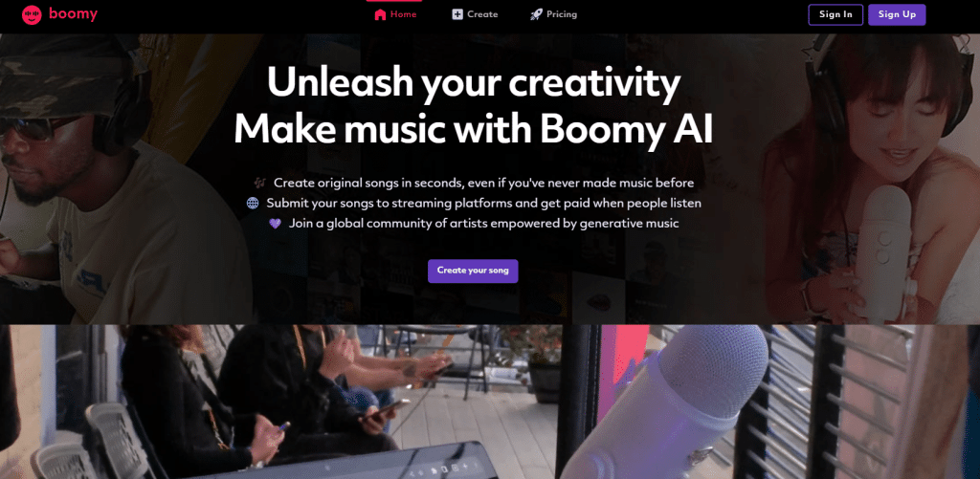The height and width of the screenshot is (479, 980).
Task: Click the Boomy smiley face logo
Action: (x=32, y=15)
